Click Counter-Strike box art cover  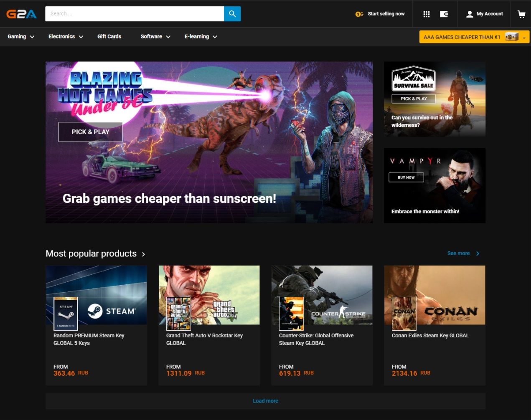(x=292, y=314)
